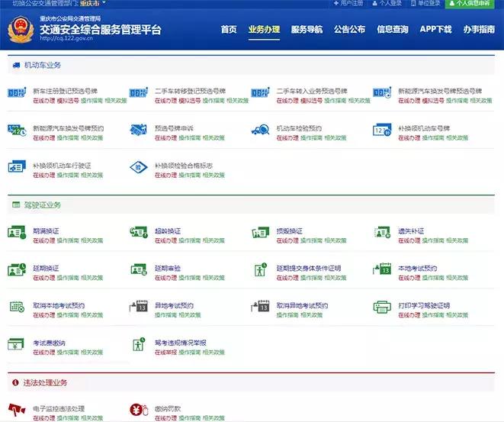Viewport: 504px width, 422px height.
Task: Open 新能源汽车换发号牌预选号牌 icon
Action: (x=382, y=92)
